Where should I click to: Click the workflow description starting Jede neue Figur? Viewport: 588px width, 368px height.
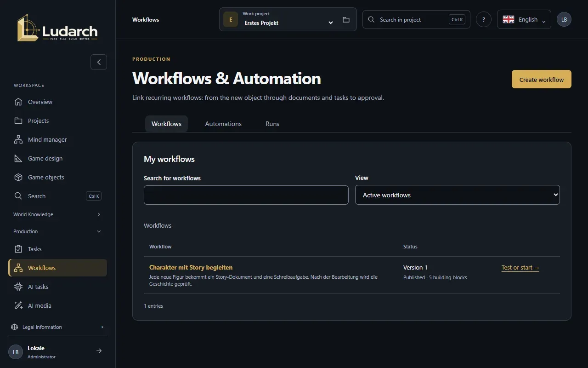263,281
